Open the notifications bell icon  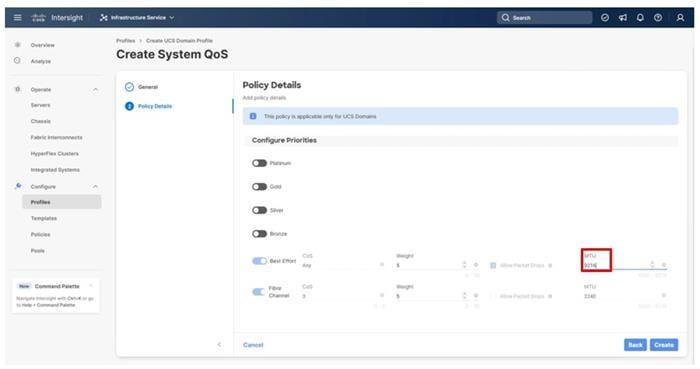click(640, 17)
